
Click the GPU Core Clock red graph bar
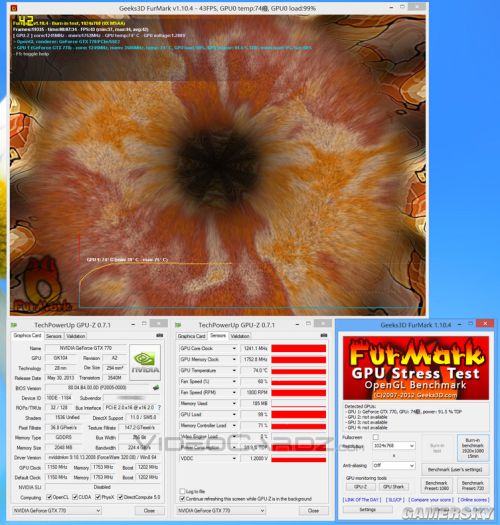[x=298, y=349]
